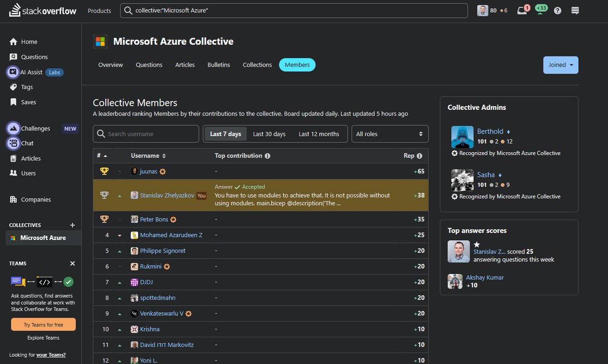
Task: Open Rukmini profile link
Action: [x=151, y=267]
